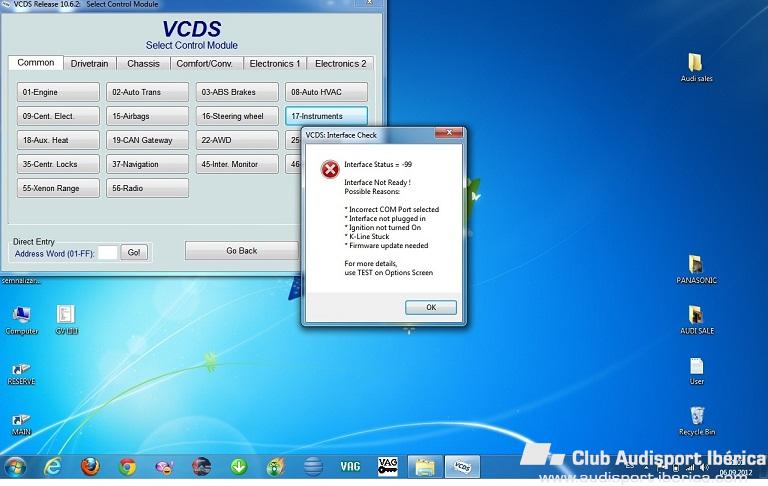
Task: Open the 55-Xenon Range module
Action: [x=58, y=188]
